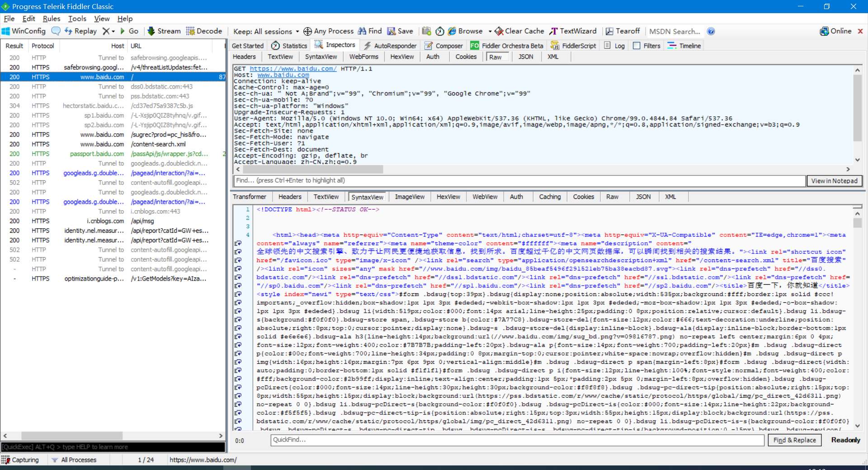The height and width of the screenshot is (470, 868).
Task: Open the View menu
Action: coord(102,19)
